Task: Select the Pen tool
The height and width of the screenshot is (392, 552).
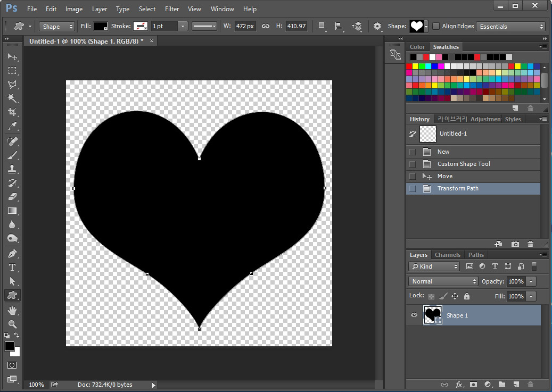Action: [x=12, y=253]
